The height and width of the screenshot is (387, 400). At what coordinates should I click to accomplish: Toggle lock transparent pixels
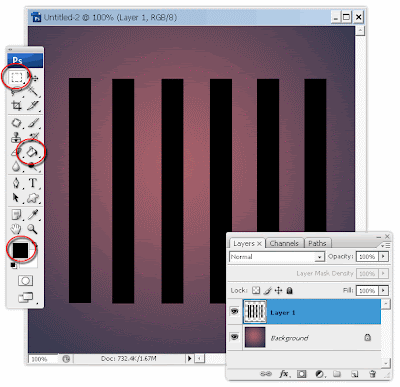point(256,291)
